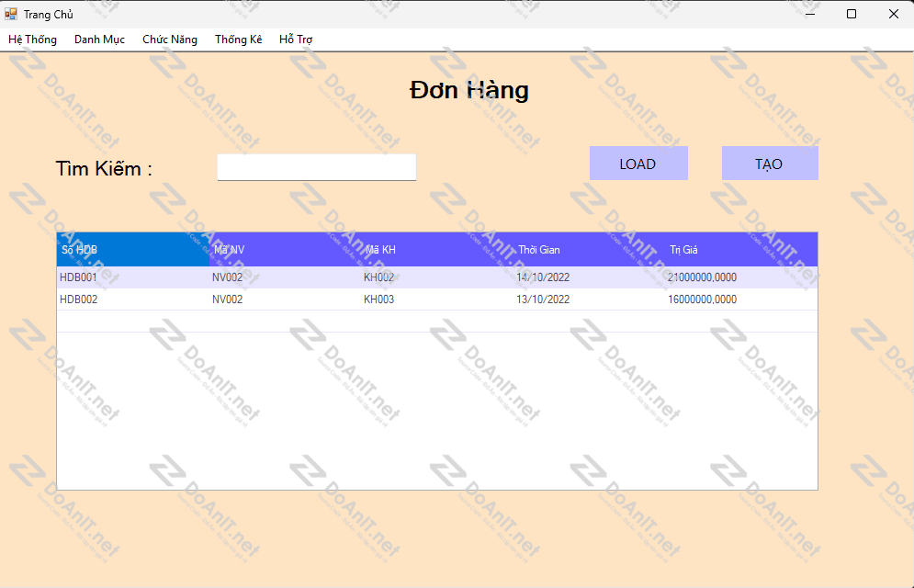The height and width of the screenshot is (588, 914).
Task: Select NV002 in the HDB002 row
Action: tap(285, 300)
